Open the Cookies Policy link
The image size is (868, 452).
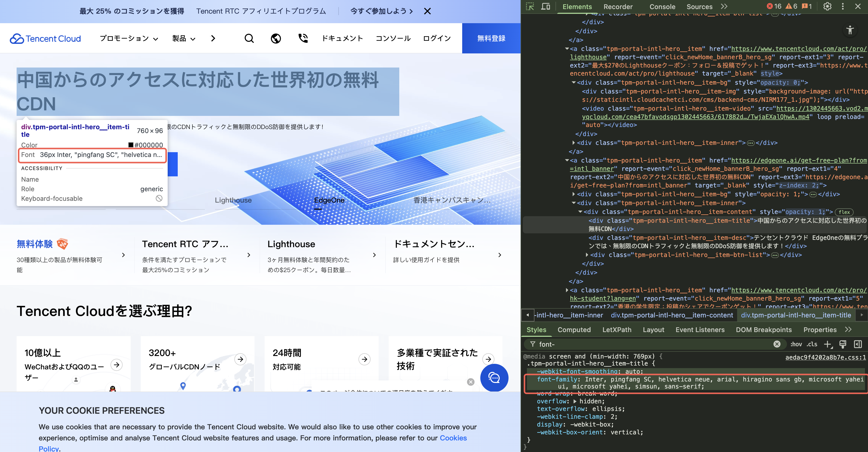(453, 438)
